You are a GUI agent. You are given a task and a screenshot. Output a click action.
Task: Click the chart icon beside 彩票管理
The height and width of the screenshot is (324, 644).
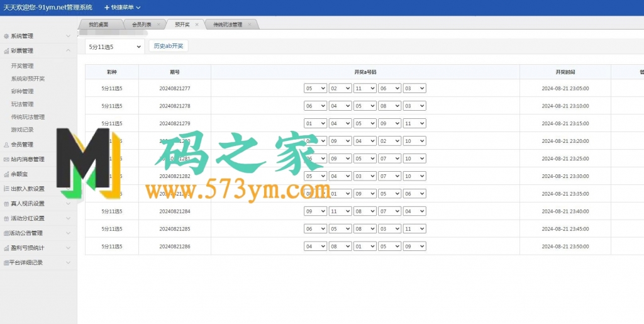tap(6, 51)
